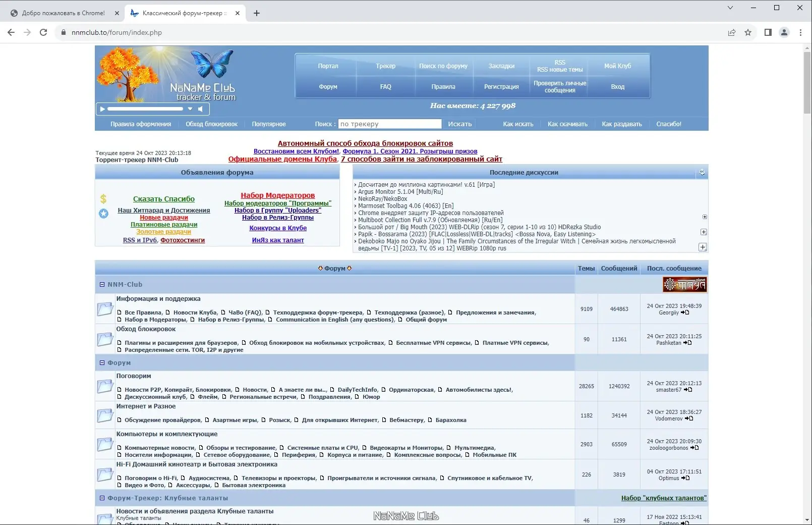Bookmark the page using the star icon
Image resolution: width=812 pixels, height=525 pixels.
[748, 32]
